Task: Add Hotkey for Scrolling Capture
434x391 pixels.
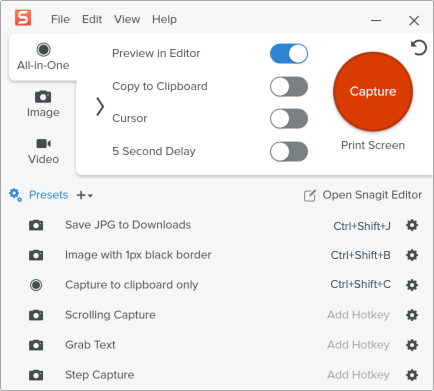Action: (358, 315)
